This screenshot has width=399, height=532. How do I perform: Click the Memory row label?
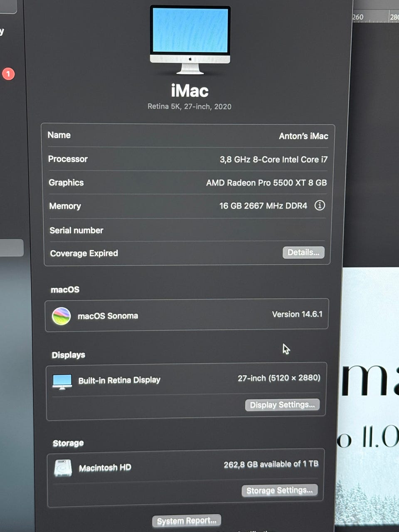[x=65, y=206]
